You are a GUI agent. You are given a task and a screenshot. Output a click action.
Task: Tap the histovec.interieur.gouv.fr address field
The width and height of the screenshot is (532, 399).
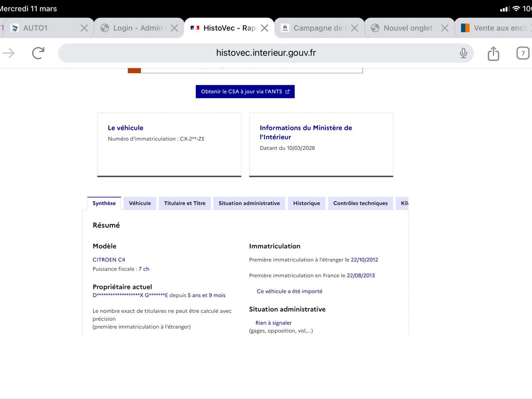tap(266, 53)
